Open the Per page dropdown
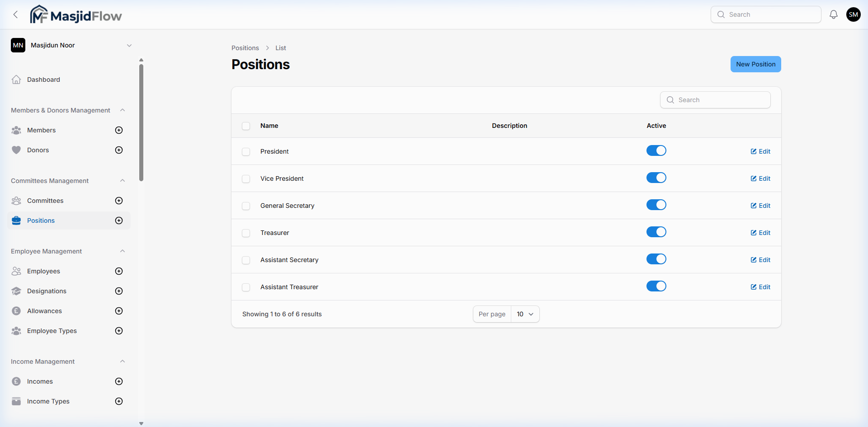Screen dimensions: 868x427 [525, 314]
